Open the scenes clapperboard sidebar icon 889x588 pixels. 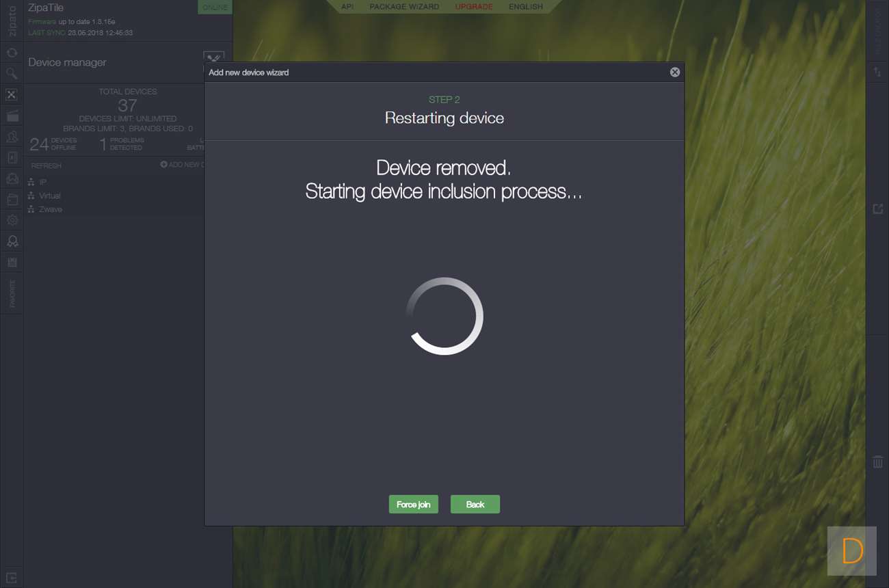click(12, 116)
